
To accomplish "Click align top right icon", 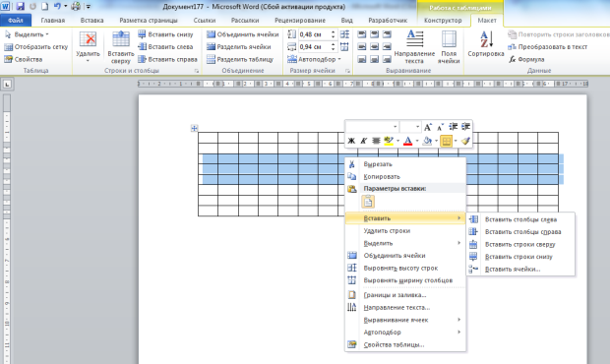I will tap(387, 34).
